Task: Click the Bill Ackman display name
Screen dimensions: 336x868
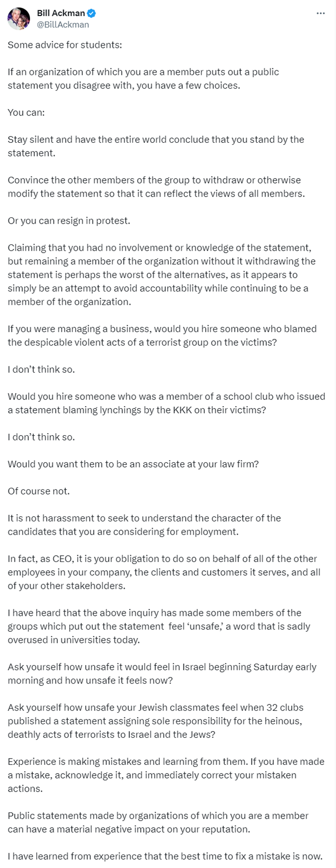Action: (60, 14)
